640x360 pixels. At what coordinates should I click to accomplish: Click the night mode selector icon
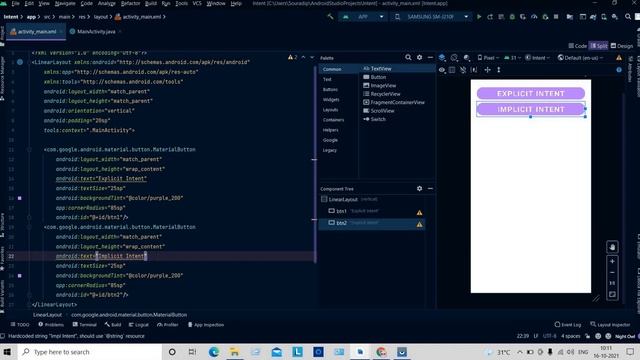point(467,58)
